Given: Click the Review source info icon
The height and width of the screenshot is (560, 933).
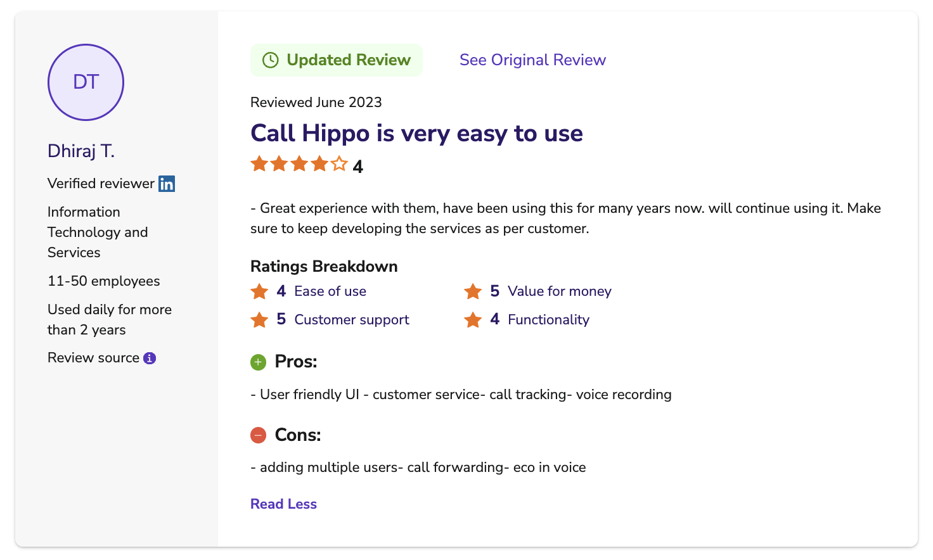Looking at the screenshot, I should pos(150,358).
